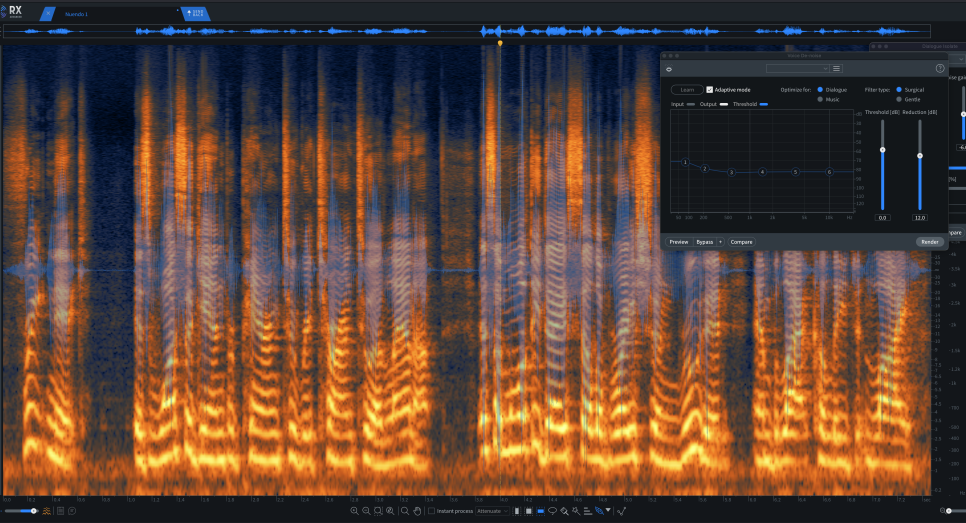The width and height of the screenshot is (966, 523).
Task: Click the Bypass button
Action: point(704,242)
